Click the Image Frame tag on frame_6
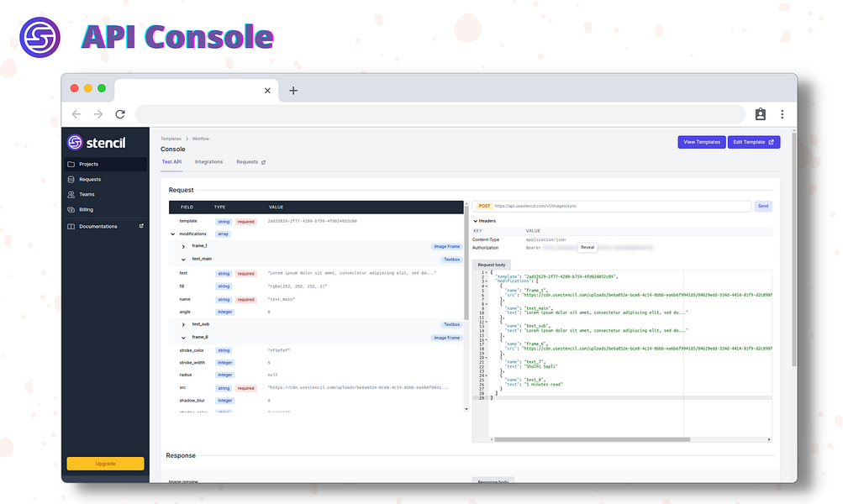This screenshot has height=504, width=843. (x=447, y=338)
